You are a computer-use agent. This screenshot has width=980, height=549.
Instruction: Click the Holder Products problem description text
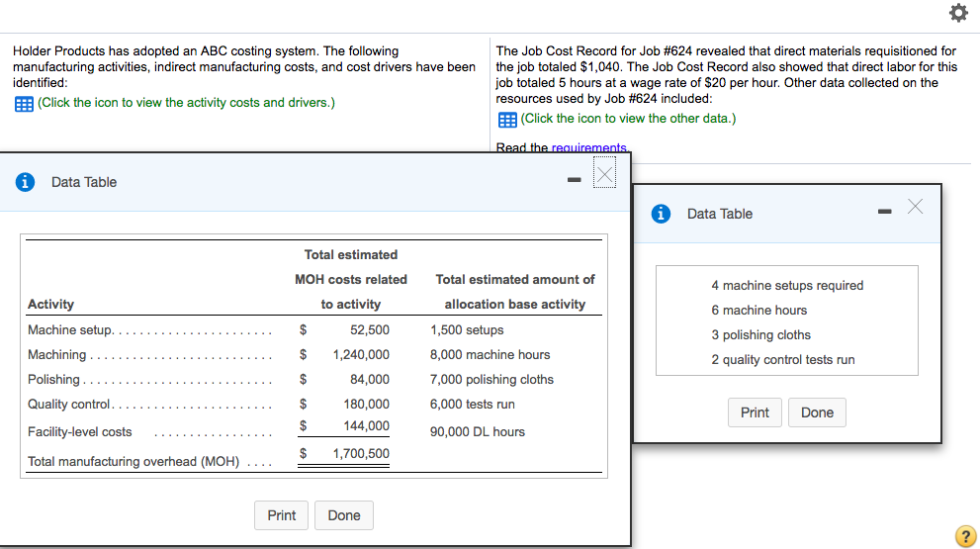coord(243,67)
